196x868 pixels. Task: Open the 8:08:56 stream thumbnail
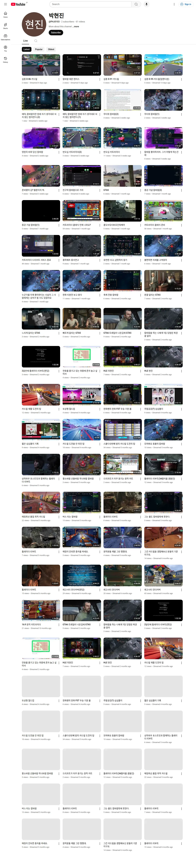click(82, 319)
